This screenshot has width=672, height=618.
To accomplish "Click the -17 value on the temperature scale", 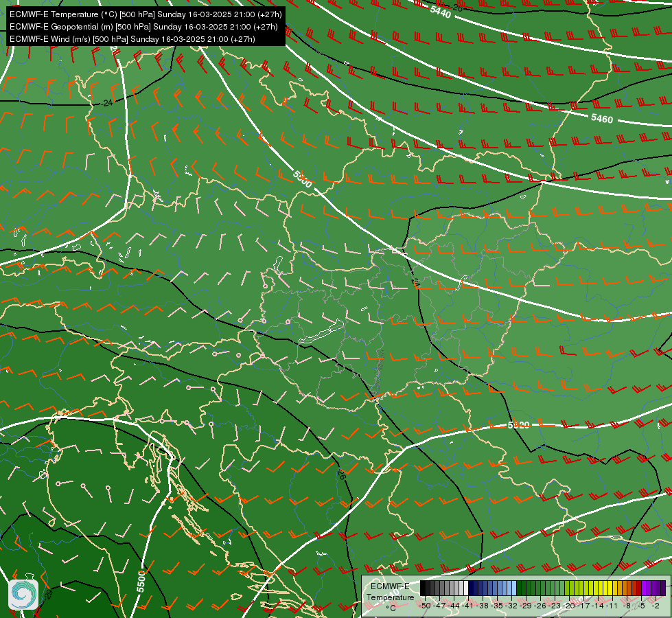I will click(x=583, y=606).
